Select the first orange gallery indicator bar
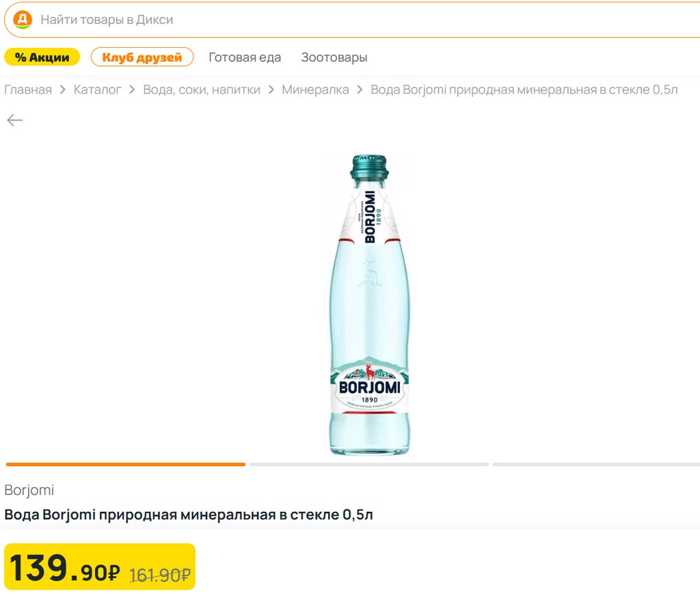The image size is (700, 596). pyautogui.click(x=126, y=464)
